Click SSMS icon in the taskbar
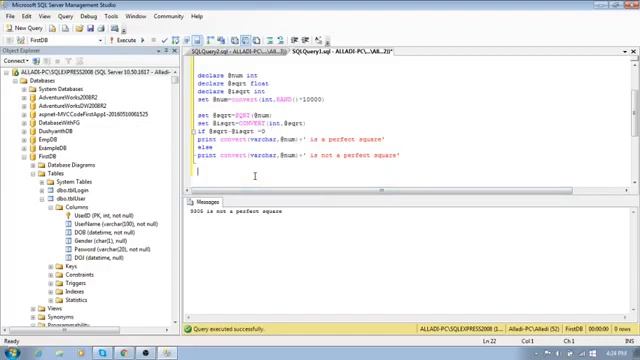 tap(167, 353)
